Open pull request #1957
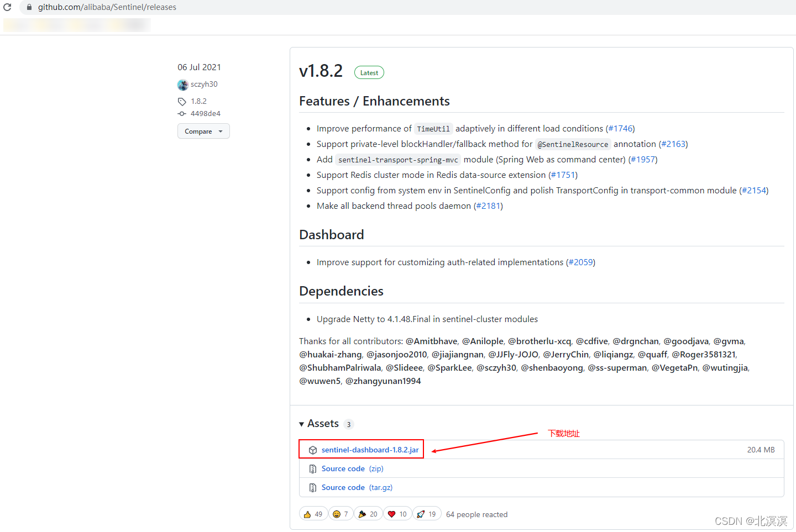 [x=643, y=160]
